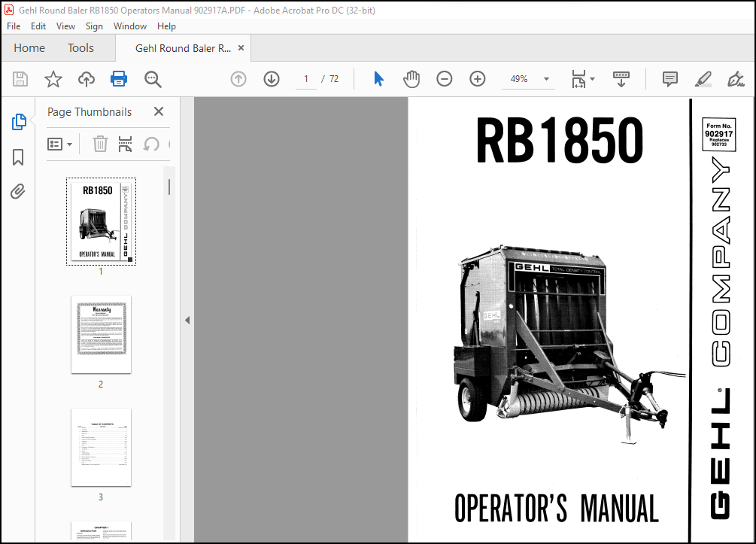Add a sticky note comment
The height and width of the screenshot is (544, 756).
click(x=670, y=78)
